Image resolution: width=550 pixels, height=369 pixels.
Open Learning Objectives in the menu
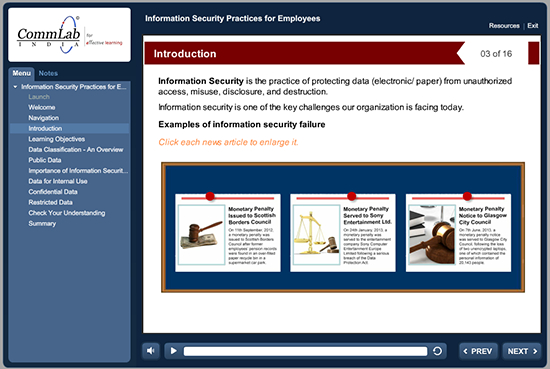(x=56, y=139)
